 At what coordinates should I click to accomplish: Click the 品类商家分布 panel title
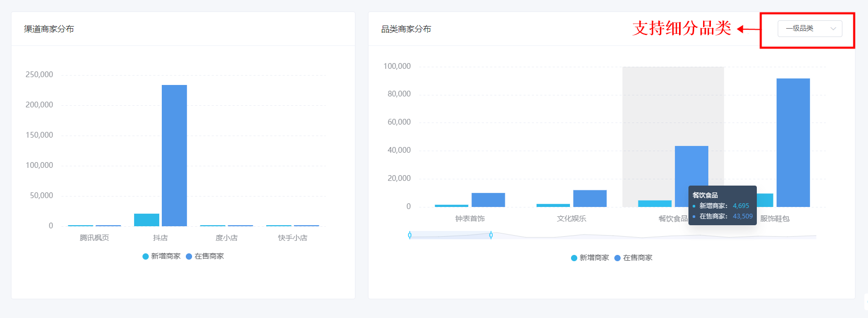click(406, 29)
